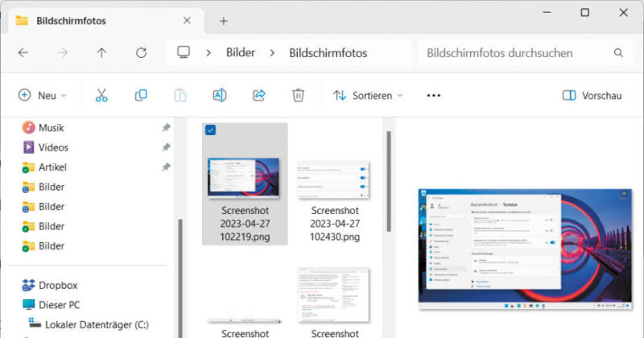The image size is (644, 338).
Task: Click the Cut scissors icon
Action: tap(101, 95)
